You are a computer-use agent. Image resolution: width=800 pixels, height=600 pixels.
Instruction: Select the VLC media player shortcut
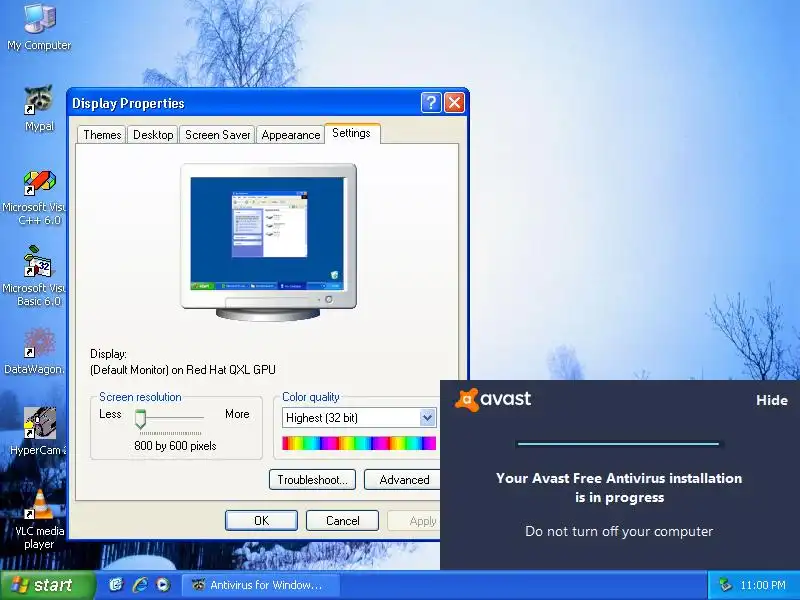pos(39,519)
